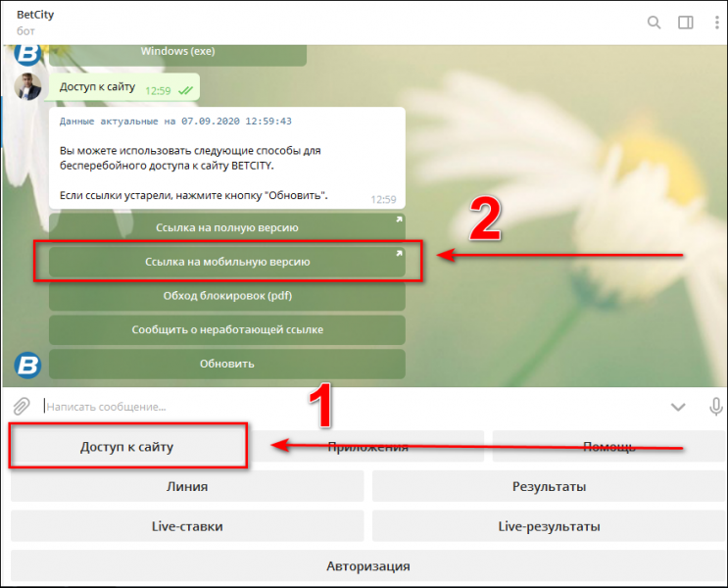Click the Обновить inline button
Viewport: 728px width, 588px height.
[x=227, y=364]
